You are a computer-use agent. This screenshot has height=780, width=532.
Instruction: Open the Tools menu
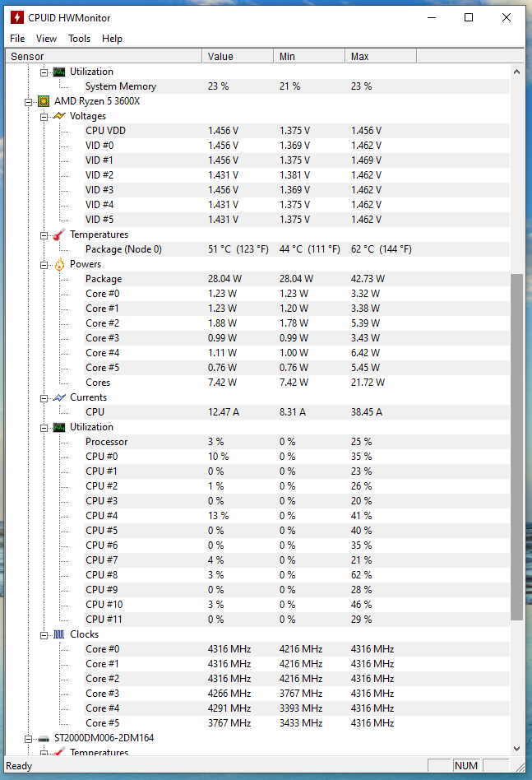coord(79,39)
